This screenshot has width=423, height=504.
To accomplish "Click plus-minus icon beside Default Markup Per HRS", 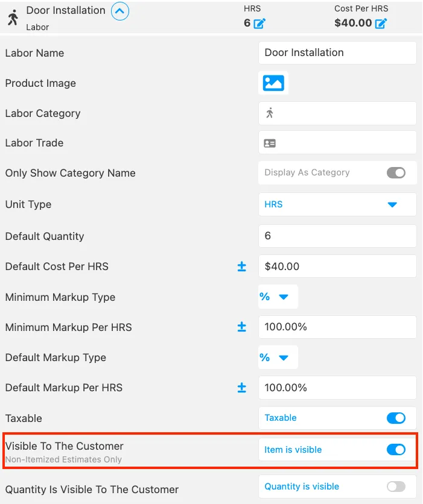I will [242, 388].
